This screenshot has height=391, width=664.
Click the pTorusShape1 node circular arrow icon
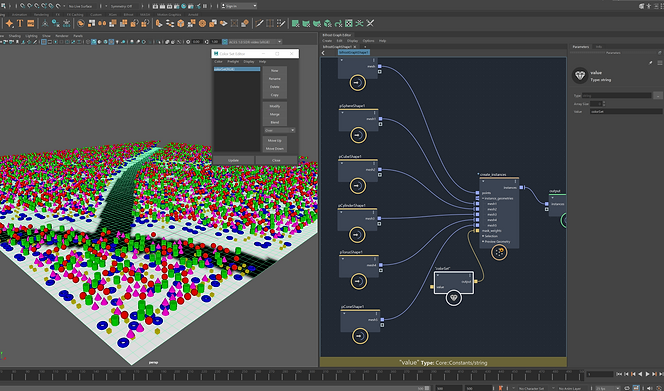click(x=359, y=281)
